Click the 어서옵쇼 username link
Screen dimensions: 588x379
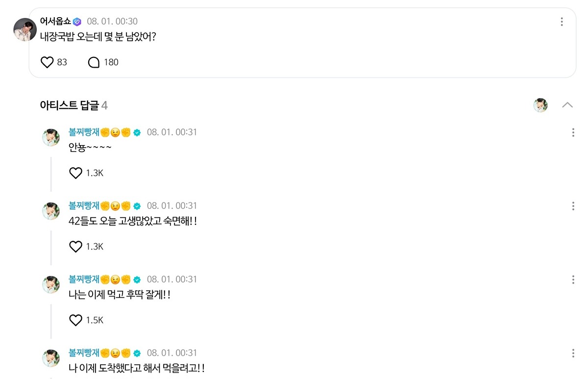point(55,22)
